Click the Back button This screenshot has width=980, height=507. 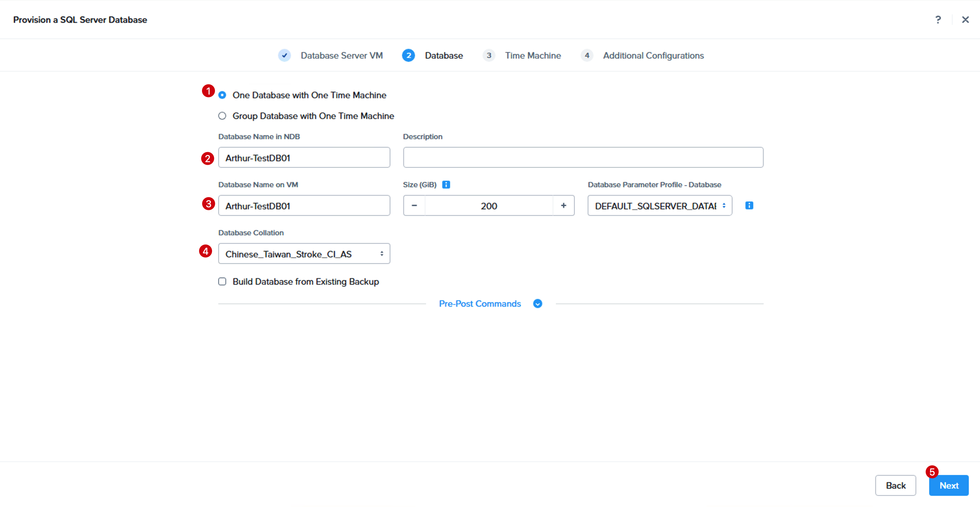[x=896, y=485]
